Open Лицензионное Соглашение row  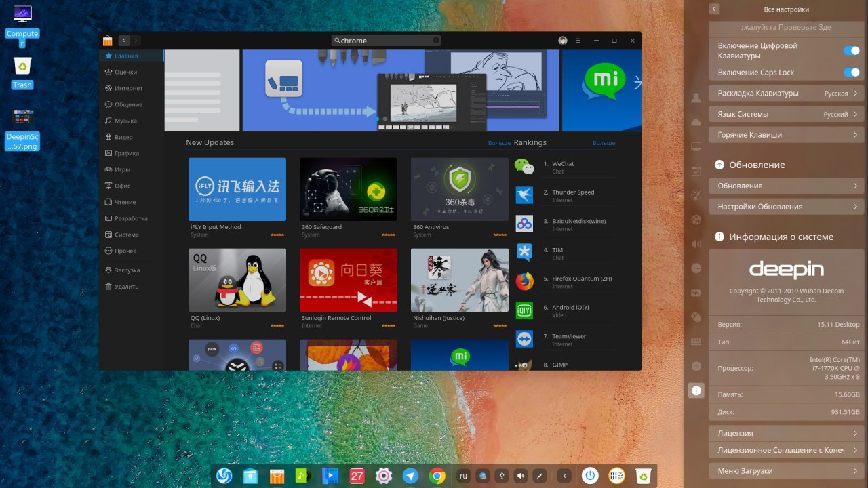pos(787,450)
